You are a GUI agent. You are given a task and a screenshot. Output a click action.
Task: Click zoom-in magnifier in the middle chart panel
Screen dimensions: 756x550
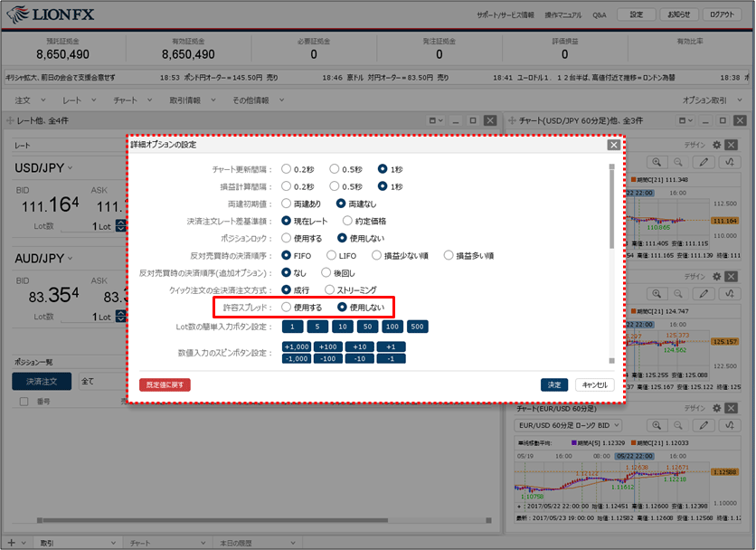(x=657, y=293)
